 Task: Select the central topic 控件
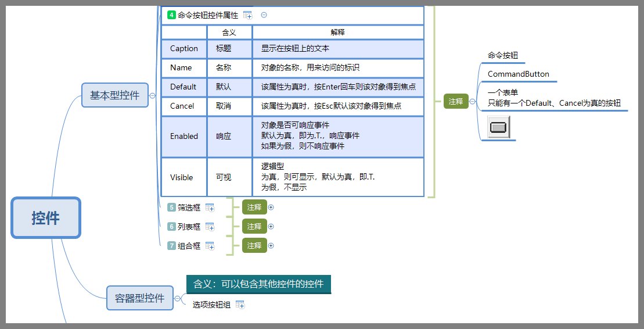[46, 218]
